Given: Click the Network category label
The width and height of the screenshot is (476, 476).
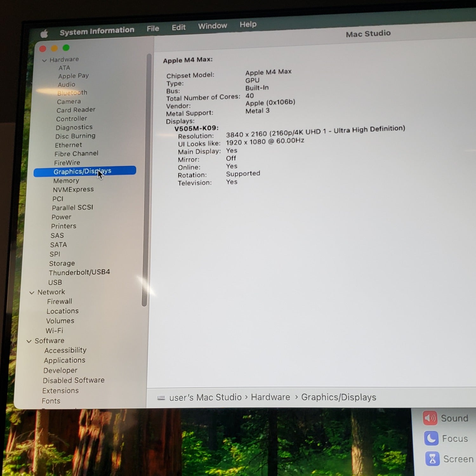Looking at the screenshot, I should click(x=51, y=292).
